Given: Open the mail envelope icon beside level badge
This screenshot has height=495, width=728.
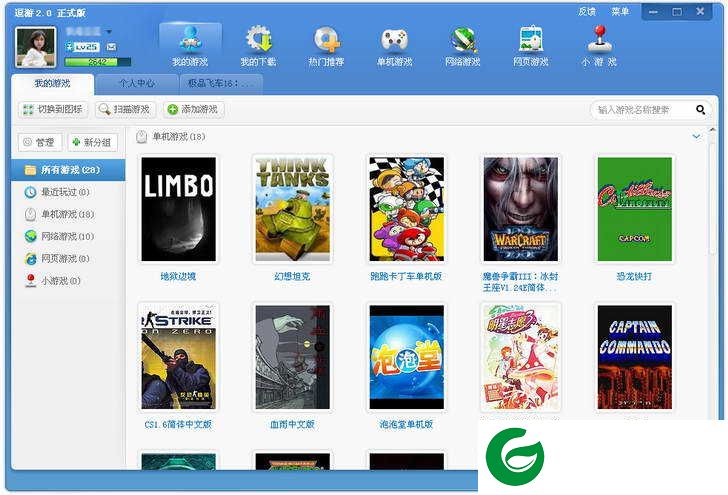Looking at the screenshot, I should coord(111,47).
